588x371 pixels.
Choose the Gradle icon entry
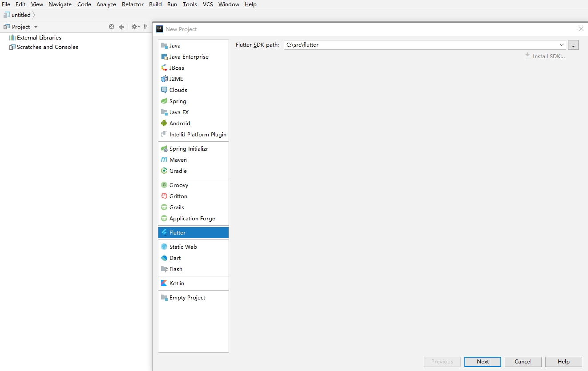(x=164, y=171)
